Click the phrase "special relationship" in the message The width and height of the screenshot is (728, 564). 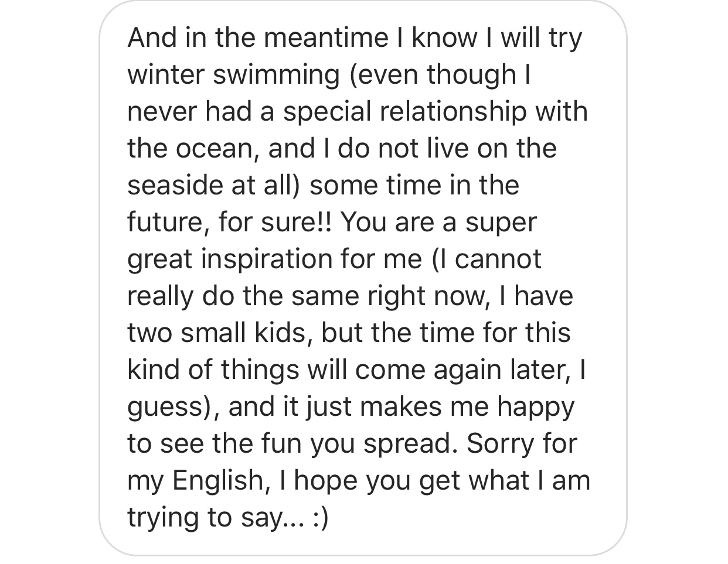pos(405,112)
